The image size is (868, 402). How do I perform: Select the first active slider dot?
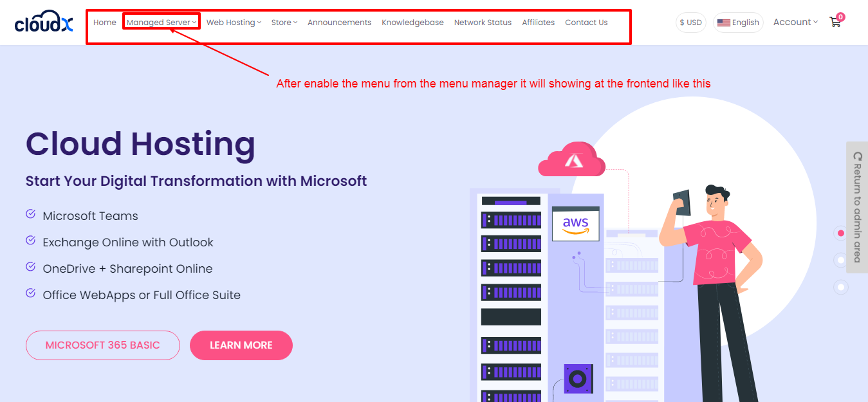coord(840,233)
